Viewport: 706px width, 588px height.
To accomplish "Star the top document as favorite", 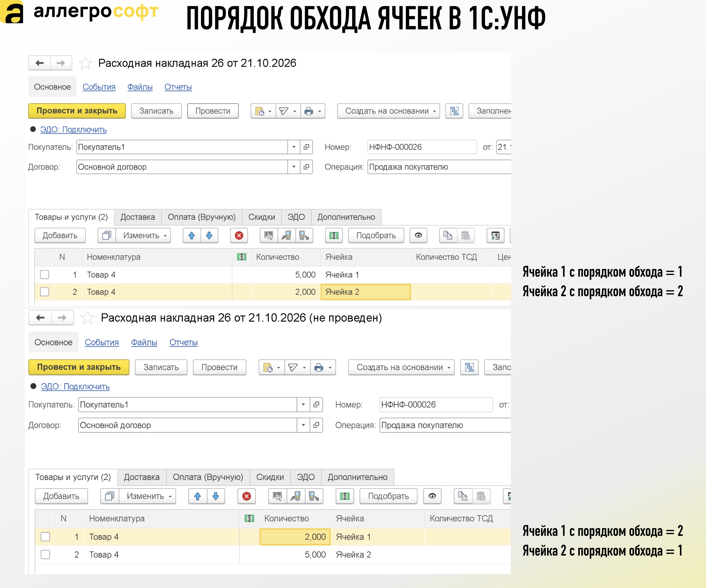I will click(85, 63).
